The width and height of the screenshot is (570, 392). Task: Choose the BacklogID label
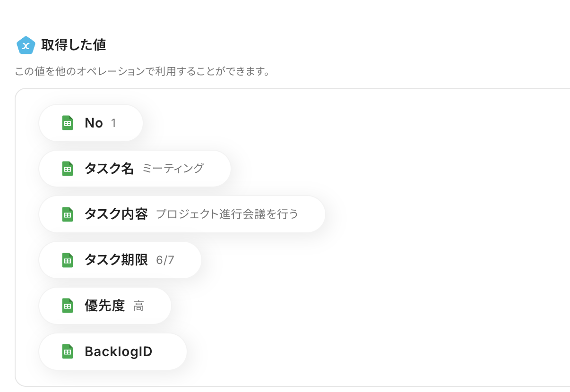tap(118, 352)
